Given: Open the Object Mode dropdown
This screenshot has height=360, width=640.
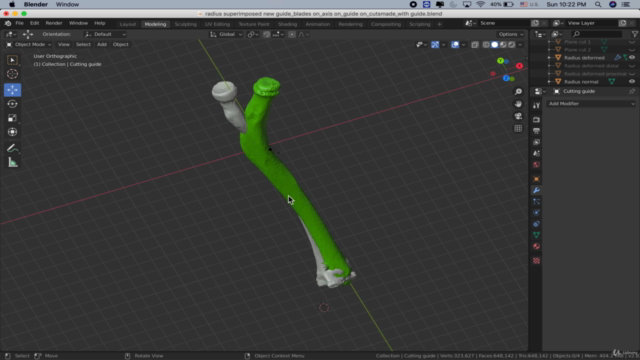Looking at the screenshot, I should pos(29,44).
